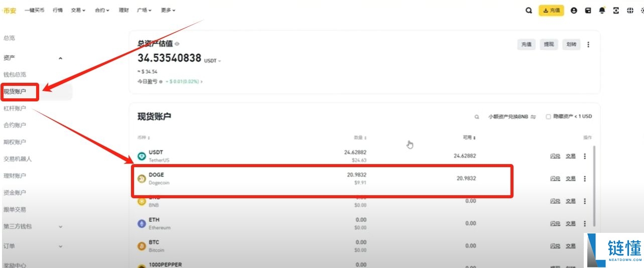
Task: Open the language globe icon
Action: pyautogui.click(x=630, y=10)
